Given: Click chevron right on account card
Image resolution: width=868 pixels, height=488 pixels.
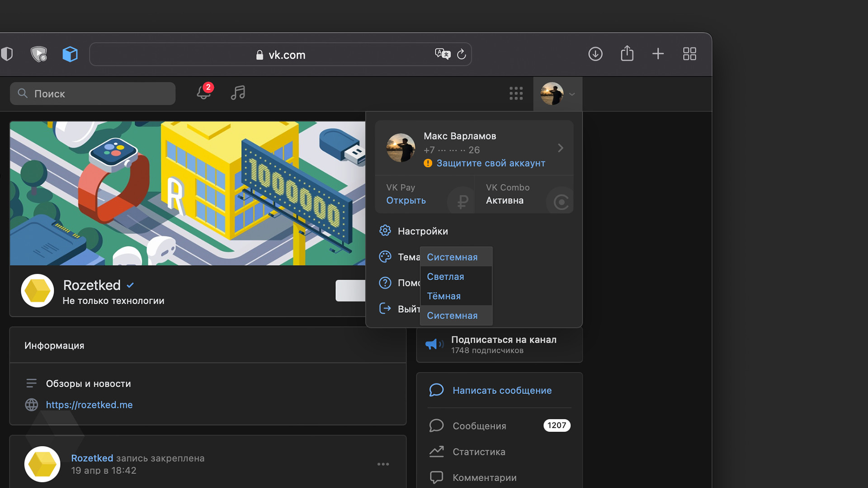Looking at the screenshot, I should click(x=561, y=148).
